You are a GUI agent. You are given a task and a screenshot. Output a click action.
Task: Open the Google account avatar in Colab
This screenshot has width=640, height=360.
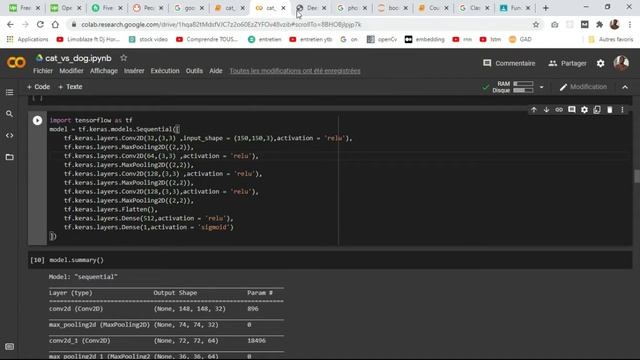point(621,63)
